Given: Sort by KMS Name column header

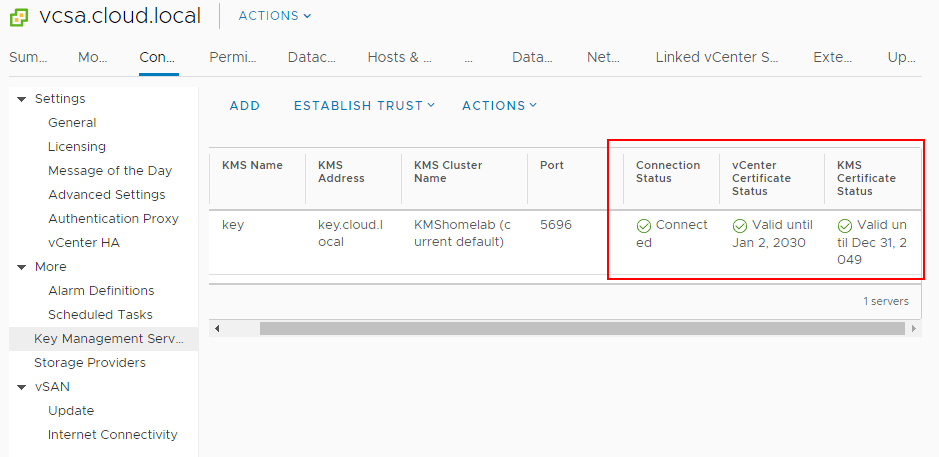Looking at the screenshot, I should (x=252, y=165).
